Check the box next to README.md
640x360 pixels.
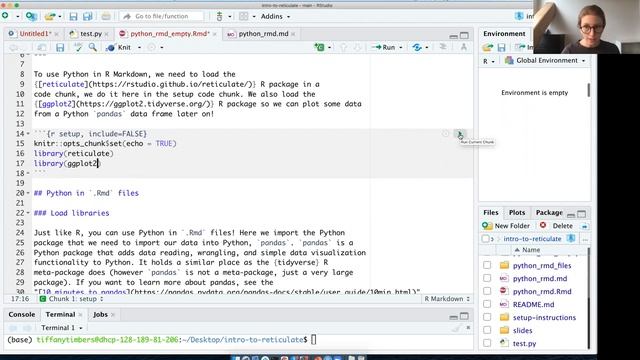coord(487,304)
